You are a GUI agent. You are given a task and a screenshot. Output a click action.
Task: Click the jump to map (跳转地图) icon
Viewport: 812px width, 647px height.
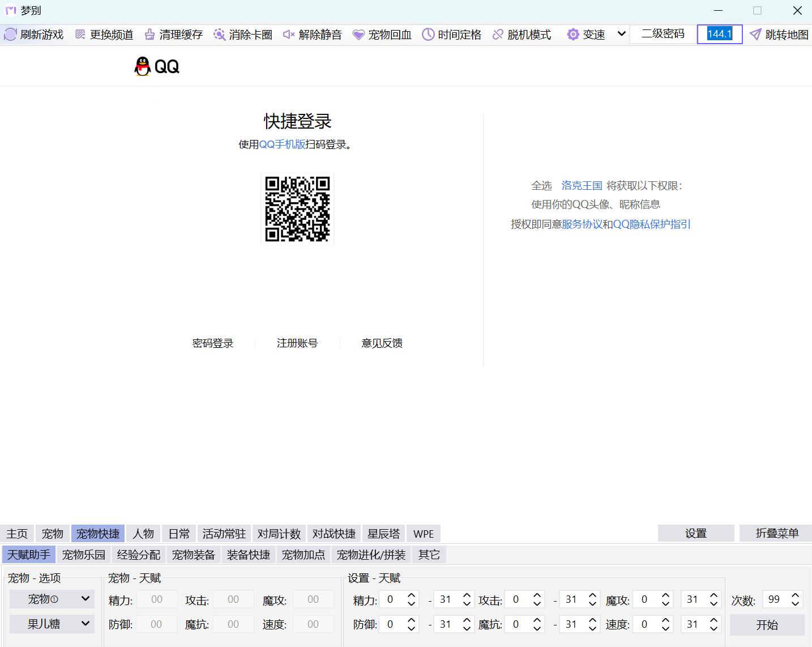pyautogui.click(x=755, y=35)
